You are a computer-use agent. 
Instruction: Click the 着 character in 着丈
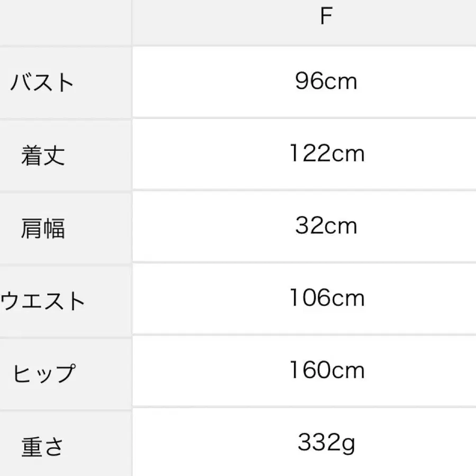32,155
